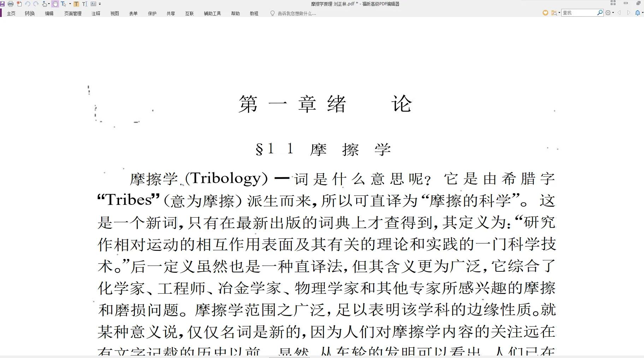Click the next search result arrow

click(x=628, y=13)
